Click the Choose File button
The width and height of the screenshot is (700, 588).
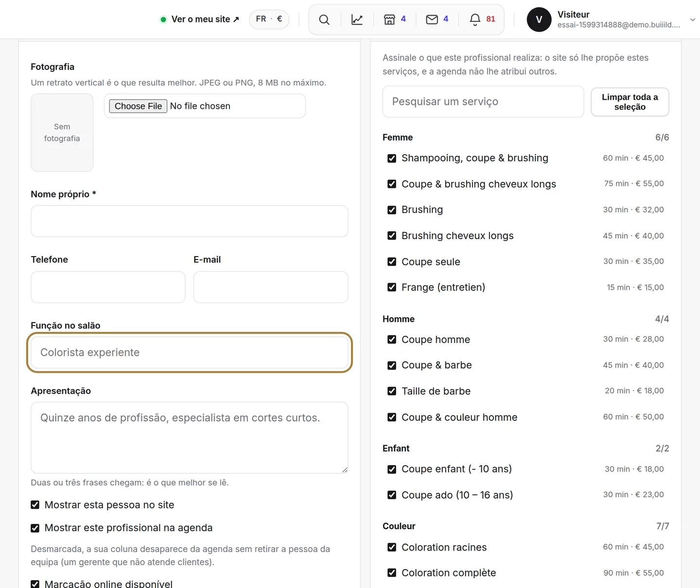[x=138, y=106]
